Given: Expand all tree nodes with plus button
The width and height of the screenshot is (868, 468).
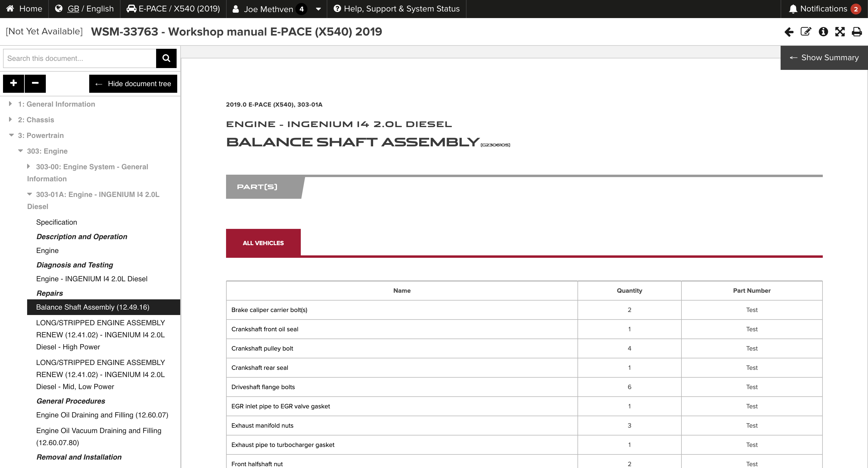Looking at the screenshot, I should (14, 83).
